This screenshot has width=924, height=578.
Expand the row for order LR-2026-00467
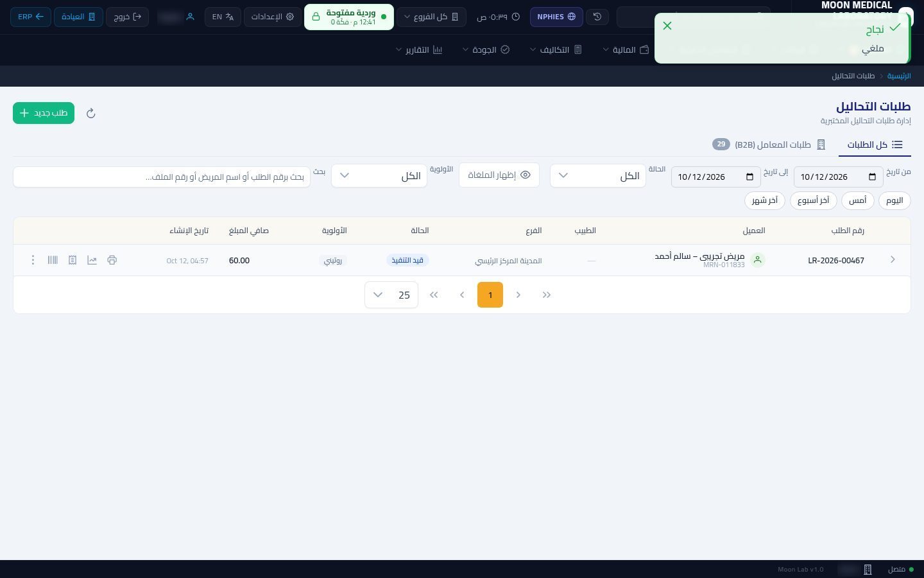click(893, 259)
